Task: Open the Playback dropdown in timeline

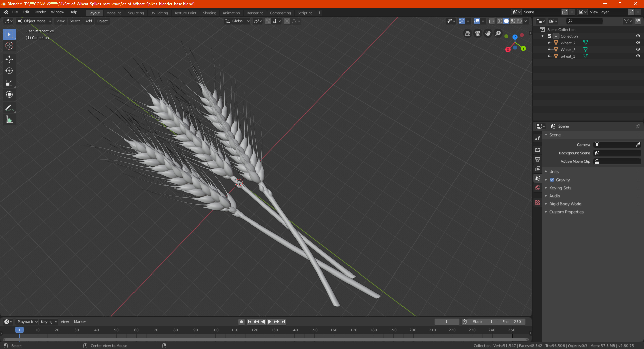Action: [x=27, y=322]
